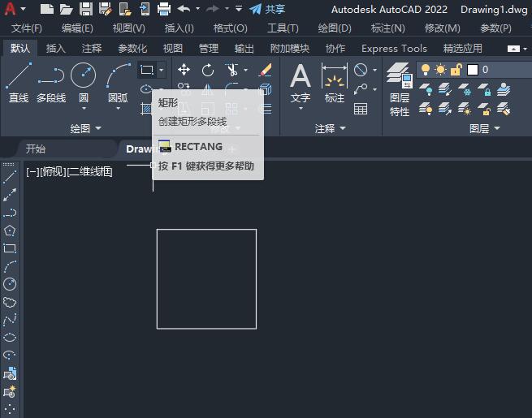Image resolution: width=532 pixels, height=418 pixels.
Task: Open the Text (文字) tool
Action: 301,83
